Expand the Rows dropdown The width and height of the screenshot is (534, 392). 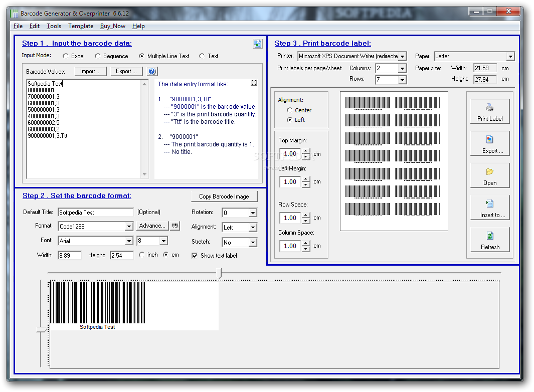[x=402, y=80]
